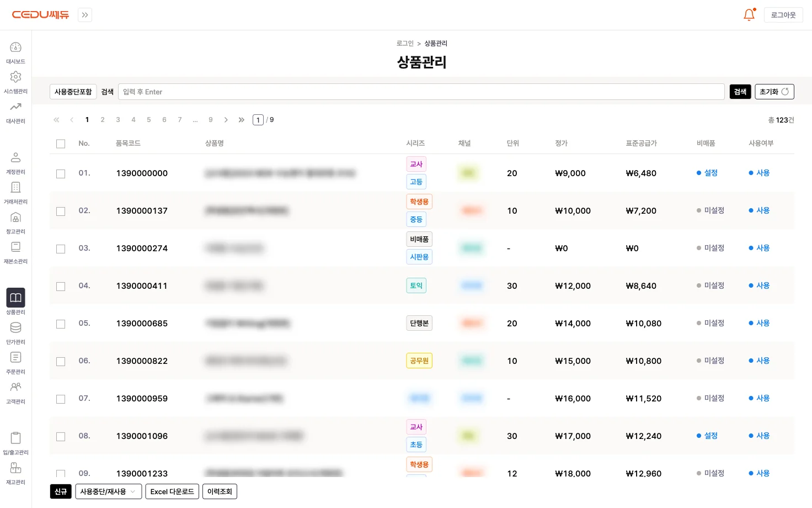This screenshot has width=812, height=508.
Task: Expand the 사용중단/재사용 dropdown
Action: click(109, 491)
